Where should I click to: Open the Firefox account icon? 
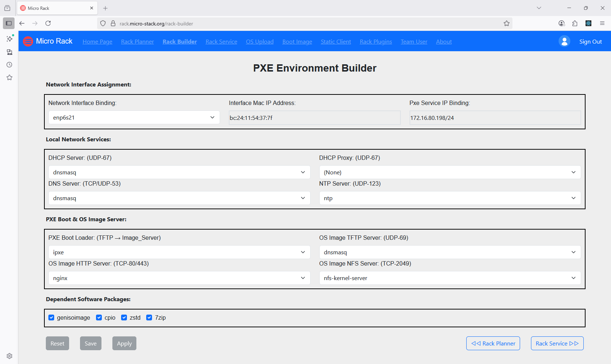point(562,23)
